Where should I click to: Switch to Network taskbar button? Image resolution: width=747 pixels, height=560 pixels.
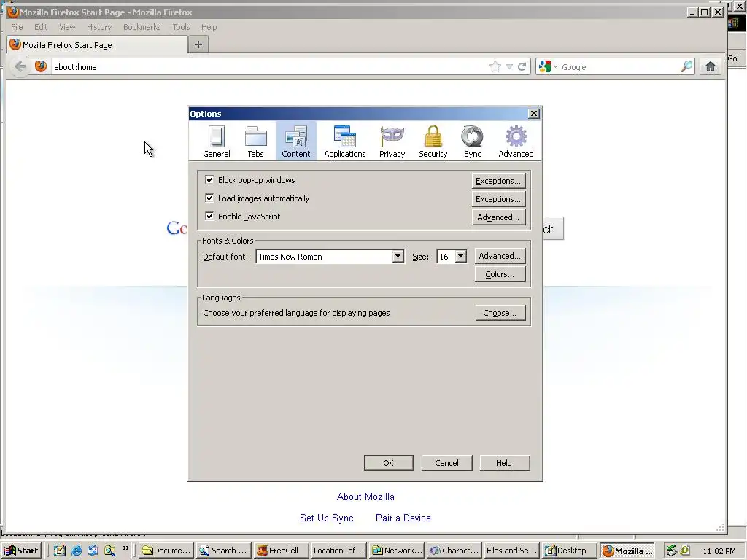pyautogui.click(x=397, y=551)
